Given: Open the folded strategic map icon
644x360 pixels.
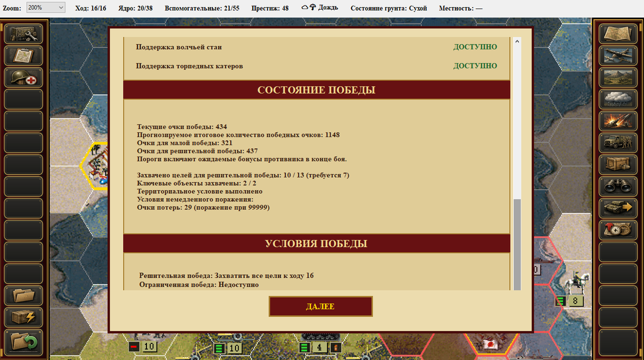Looking at the screenshot, I should [617, 34].
